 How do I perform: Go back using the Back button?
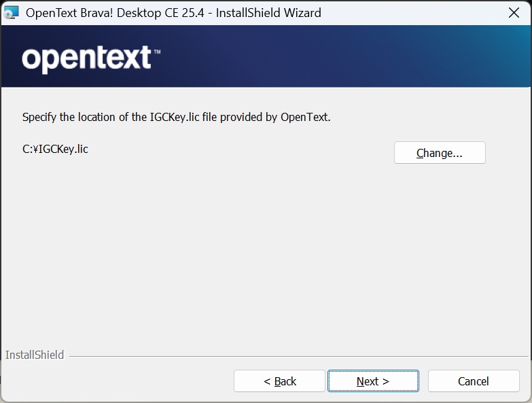(x=279, y=381)
